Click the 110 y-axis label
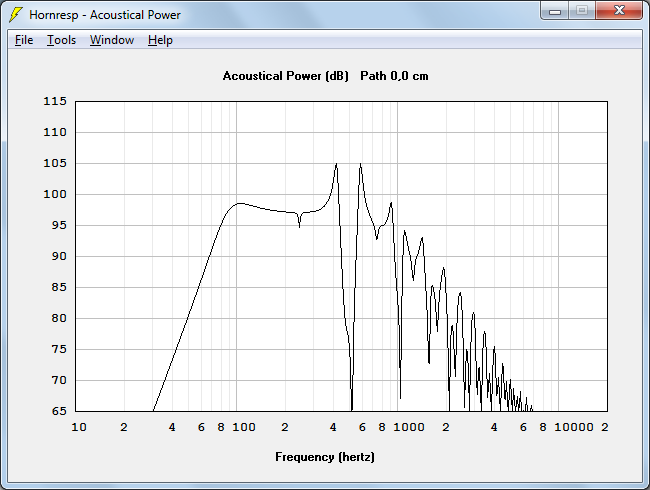The width and height of the screenshot is (650, 490). pyautogui.click(x=55, y=132)
